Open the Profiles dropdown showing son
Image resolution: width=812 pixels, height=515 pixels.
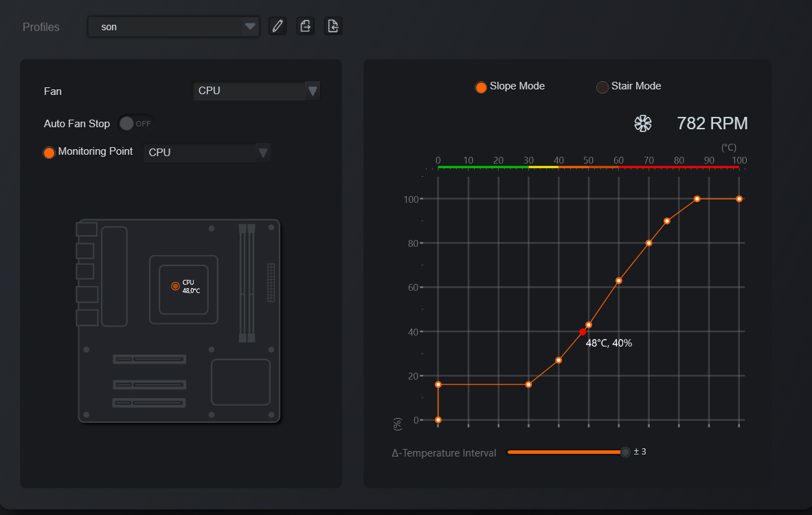point(174,27)
